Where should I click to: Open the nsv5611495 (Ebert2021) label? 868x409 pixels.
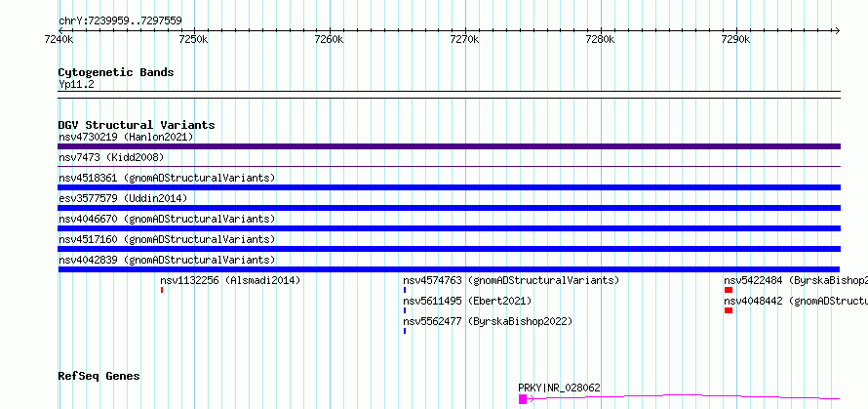point(467,301)
